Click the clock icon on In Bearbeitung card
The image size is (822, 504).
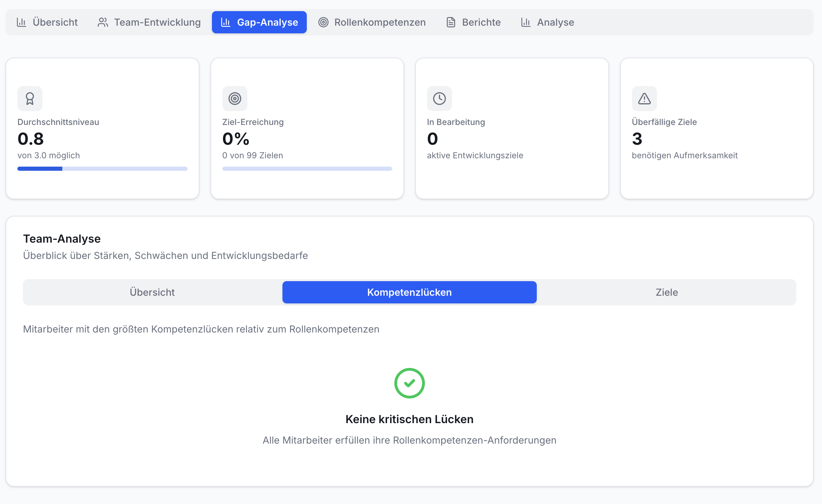click(x=439, y=99)
